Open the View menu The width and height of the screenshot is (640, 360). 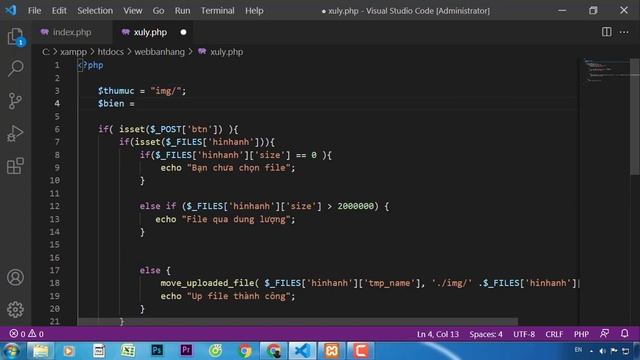(x=133, y=11)
